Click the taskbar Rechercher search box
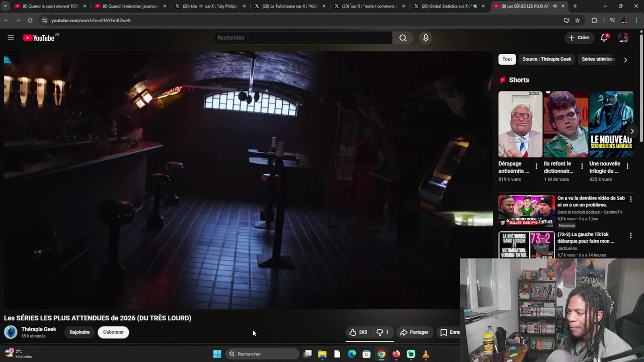Image resolution: width=644 pixels, height=362 pixels. tap(263, 354)
